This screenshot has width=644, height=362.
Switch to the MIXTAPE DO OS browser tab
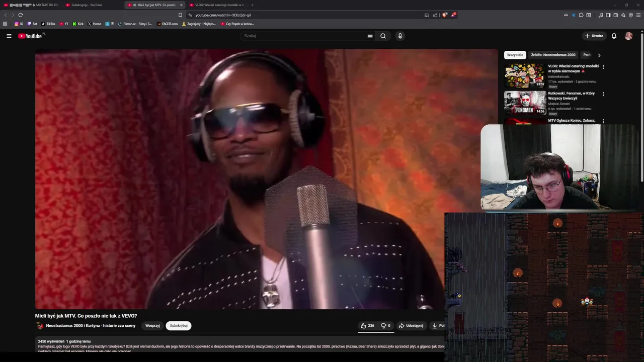tap(31, 5)
